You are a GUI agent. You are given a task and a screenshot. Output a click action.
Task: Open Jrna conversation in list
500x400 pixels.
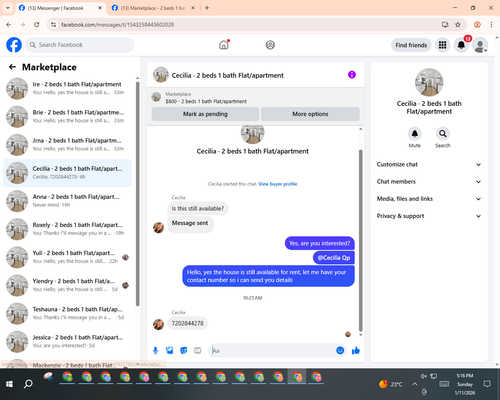pyautogui.click(x=68, y=145)
